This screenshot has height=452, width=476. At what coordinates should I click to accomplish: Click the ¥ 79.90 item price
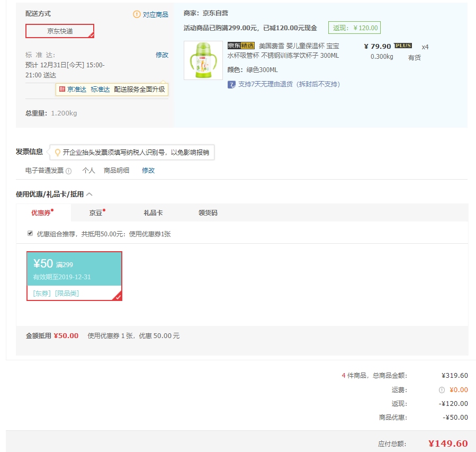(x=378, y=46)
